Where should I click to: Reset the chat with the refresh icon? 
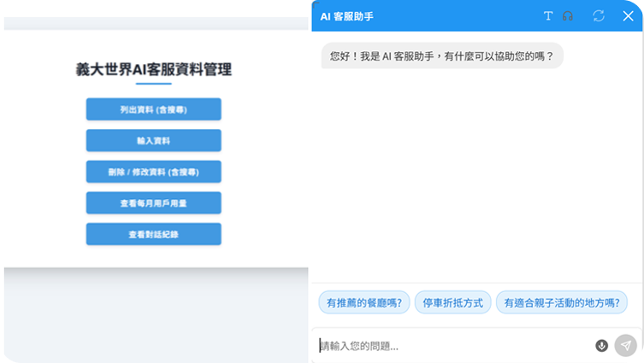point(599,16)
